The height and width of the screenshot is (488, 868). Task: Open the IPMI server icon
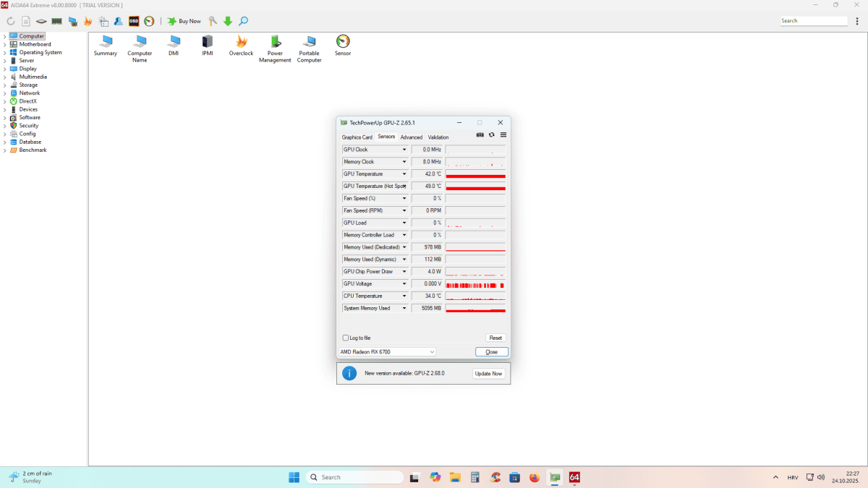pos(208,43)
